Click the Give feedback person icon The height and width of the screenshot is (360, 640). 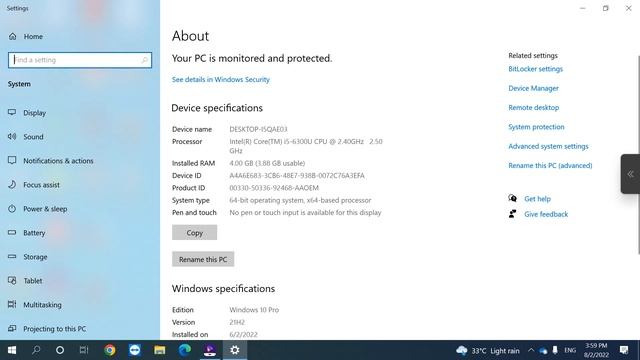512,214
